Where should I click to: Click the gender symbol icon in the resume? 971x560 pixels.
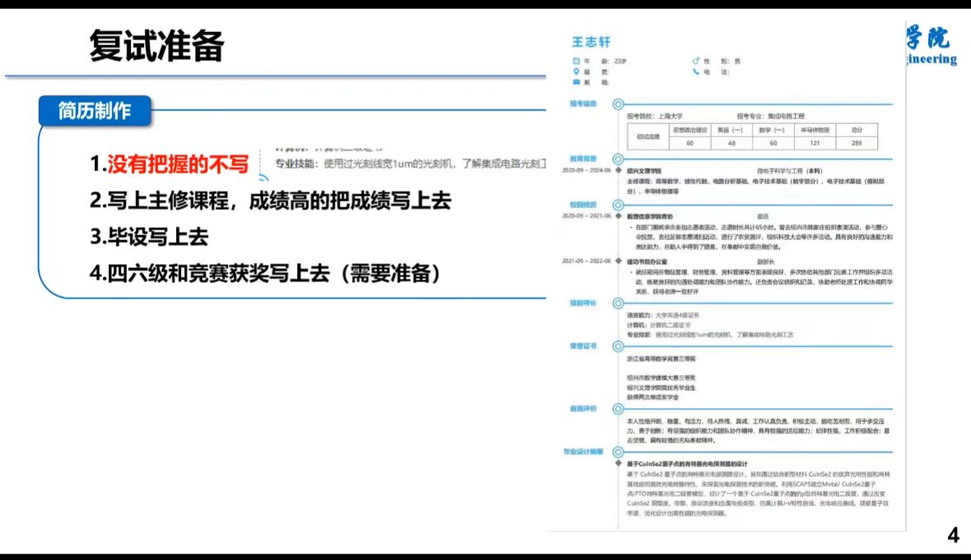[696, 61]
